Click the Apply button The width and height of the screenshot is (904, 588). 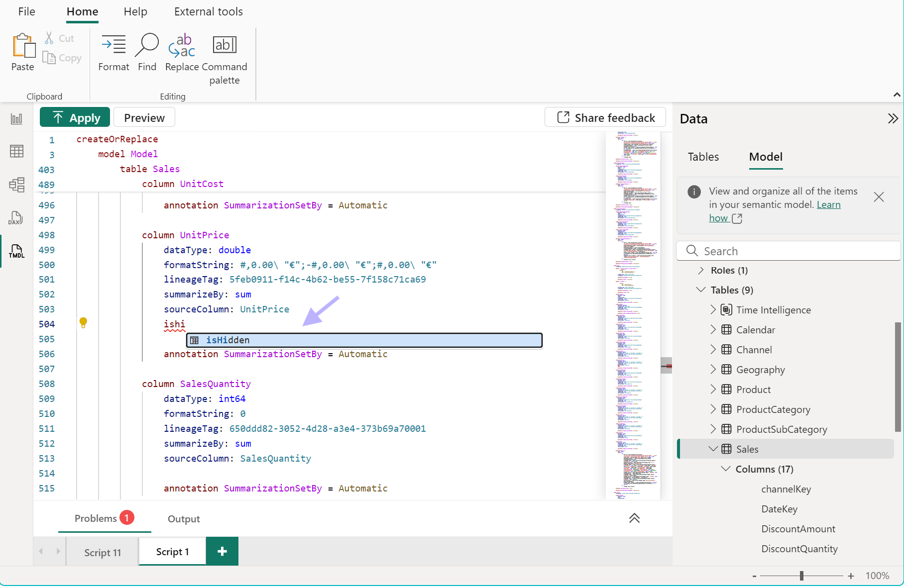pos(75,118)
